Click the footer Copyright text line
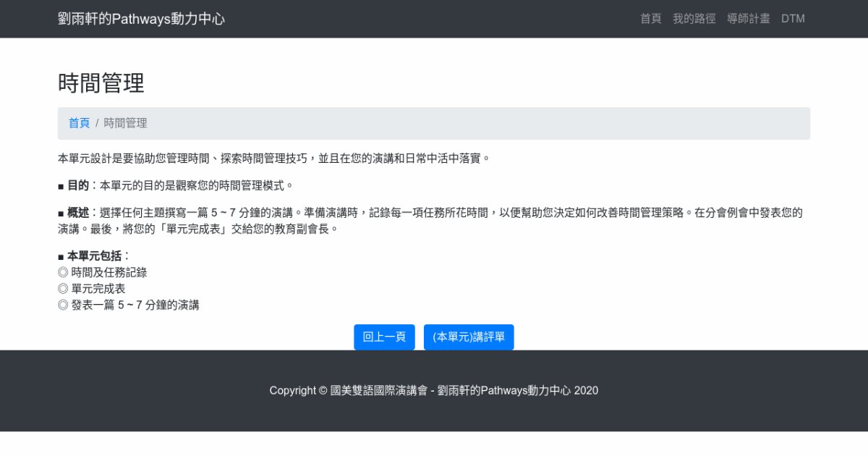The image size is (868, 456). coord(433,391)
